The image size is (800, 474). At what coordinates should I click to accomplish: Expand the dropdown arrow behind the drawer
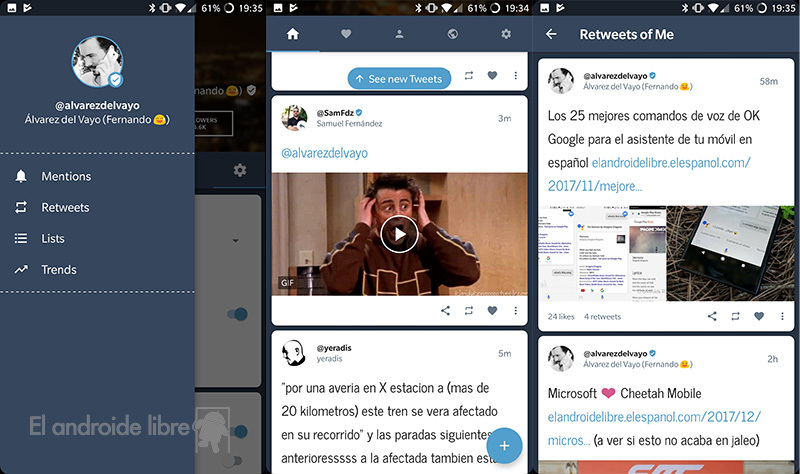coord(235,240)
